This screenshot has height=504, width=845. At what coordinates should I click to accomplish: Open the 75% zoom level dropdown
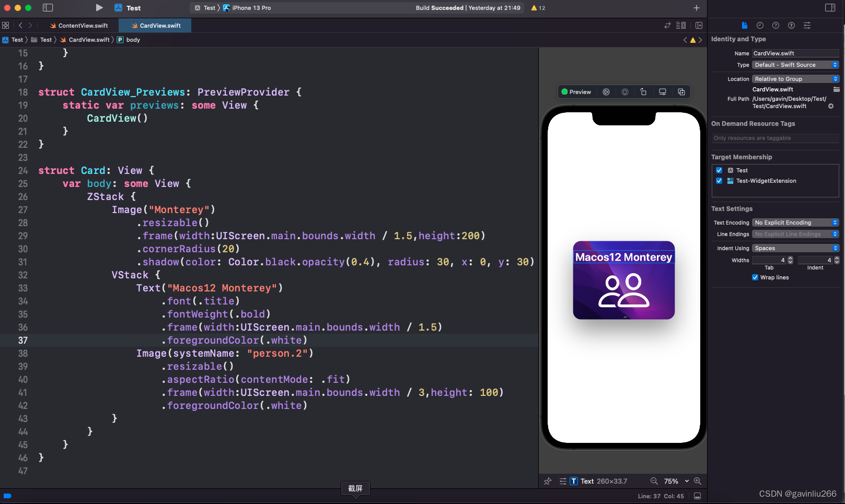[676, 481]
